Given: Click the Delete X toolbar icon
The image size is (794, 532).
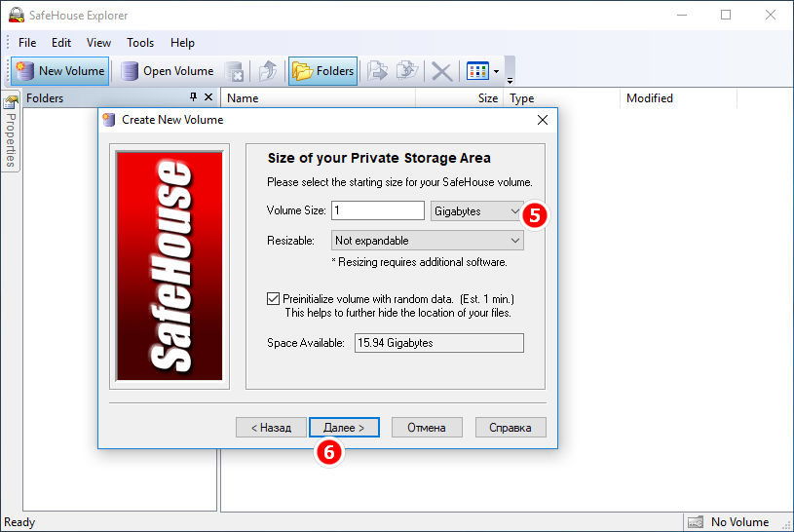Looking at the screenshot, I should [x=441, y=71].
